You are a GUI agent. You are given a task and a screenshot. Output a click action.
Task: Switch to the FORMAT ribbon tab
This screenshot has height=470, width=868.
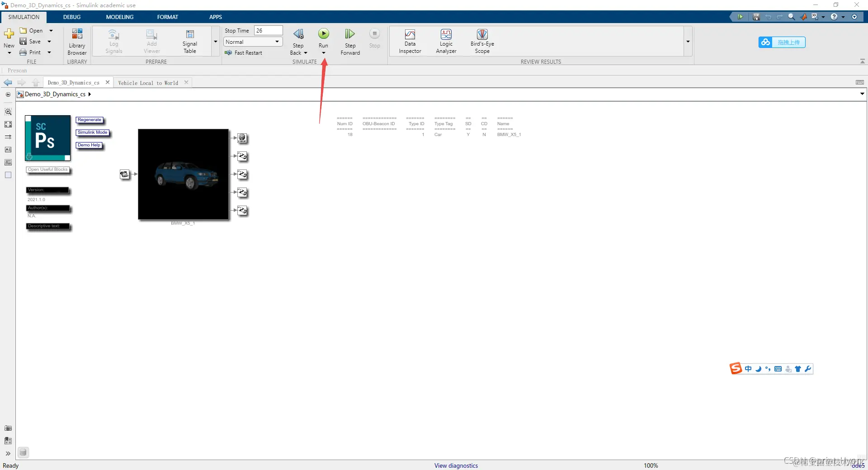pyautogui.click(x=168, y=17)
